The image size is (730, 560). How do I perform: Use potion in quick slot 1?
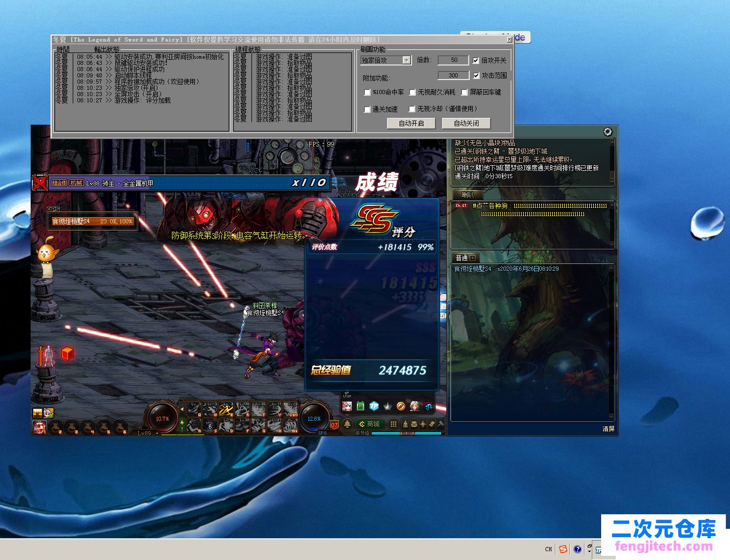tap(39, 427)
